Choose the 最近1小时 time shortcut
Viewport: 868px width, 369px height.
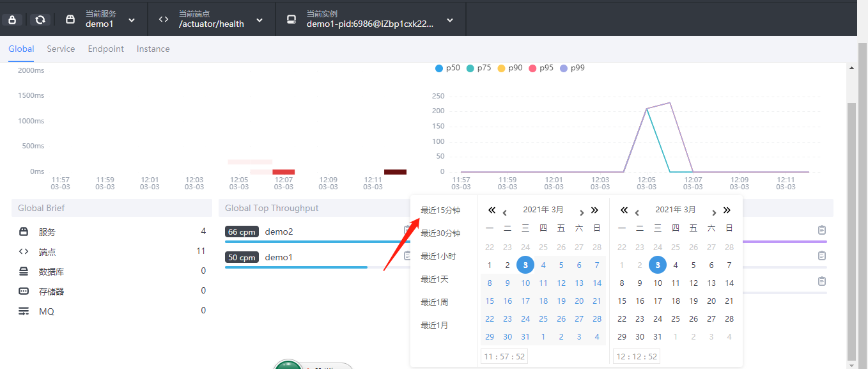438,256
